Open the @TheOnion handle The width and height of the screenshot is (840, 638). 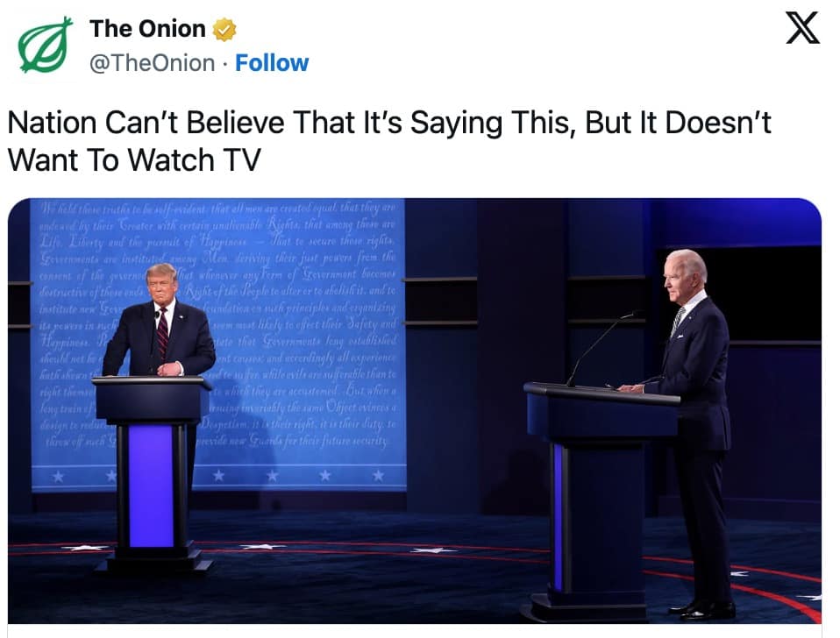[x=151, y=62]
